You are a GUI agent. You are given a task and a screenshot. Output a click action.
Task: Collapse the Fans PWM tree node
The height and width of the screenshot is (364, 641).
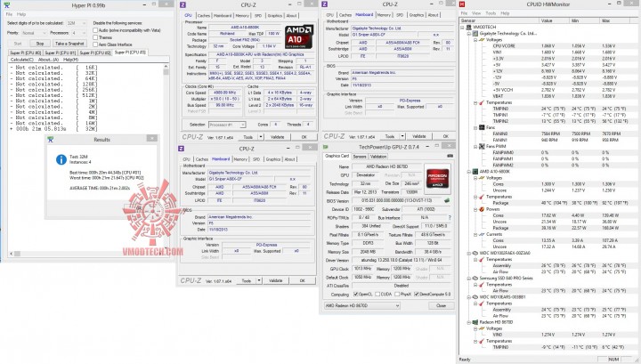475,146
